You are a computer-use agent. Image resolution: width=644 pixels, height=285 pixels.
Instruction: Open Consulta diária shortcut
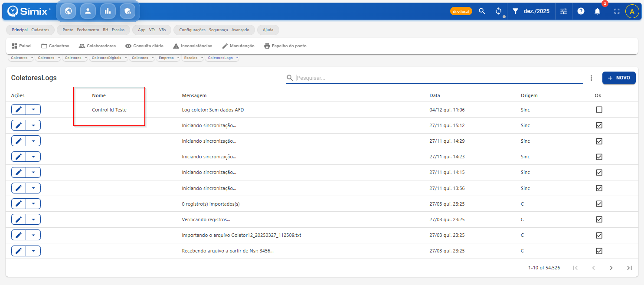[x=144, y=46]
